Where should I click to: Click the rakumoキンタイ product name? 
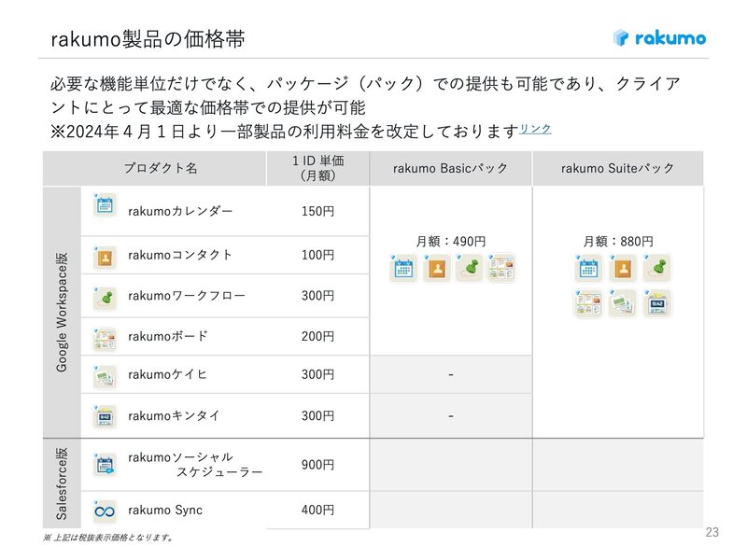click(174, 415)
